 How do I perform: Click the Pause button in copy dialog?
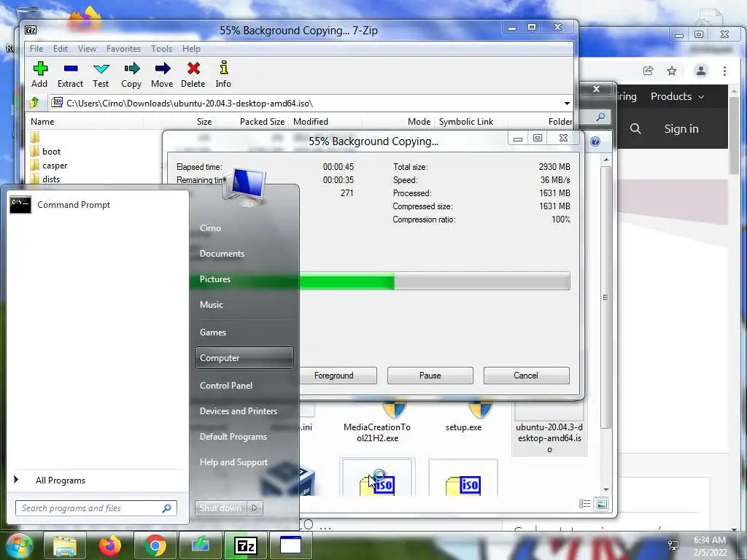click(x=430, y=376)
